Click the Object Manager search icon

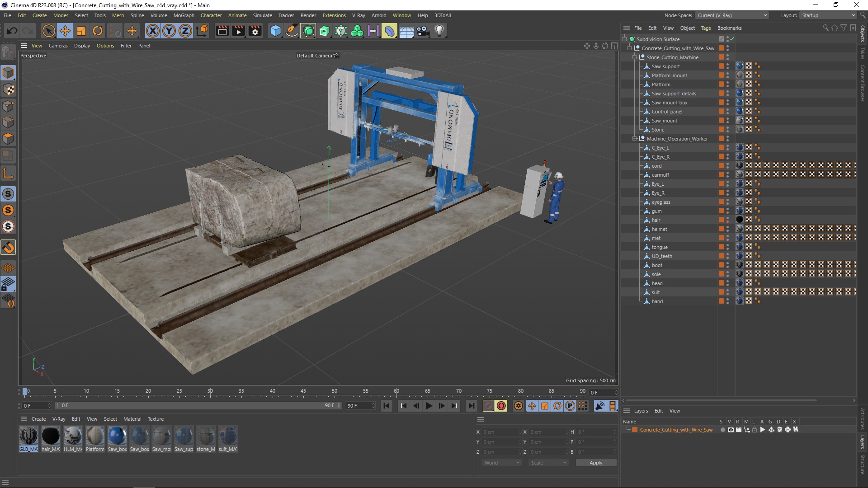[826, 28]
